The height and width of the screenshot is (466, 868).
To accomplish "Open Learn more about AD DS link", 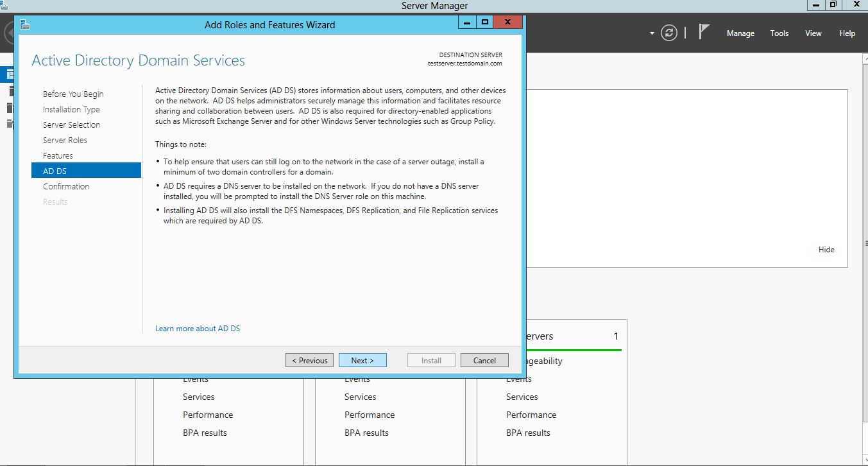I will (198, 329).
